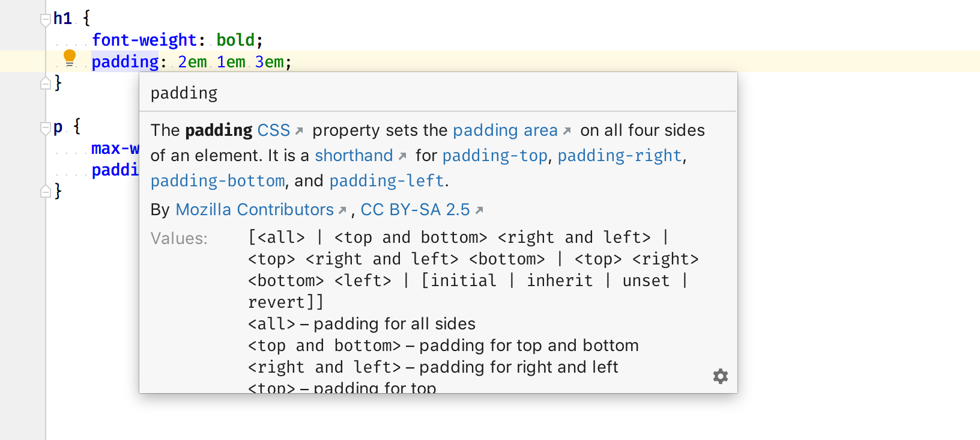980x440 pixels.
Task: Open the CSS documentation link
Action: (x=273, y=130)
